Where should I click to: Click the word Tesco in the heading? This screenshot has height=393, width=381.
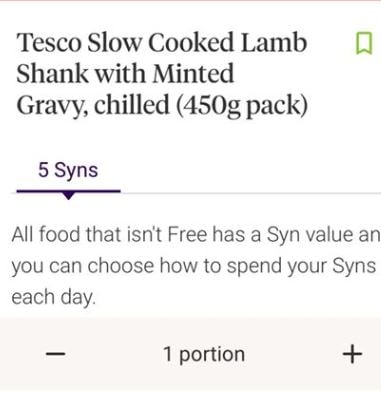point(49,43)
